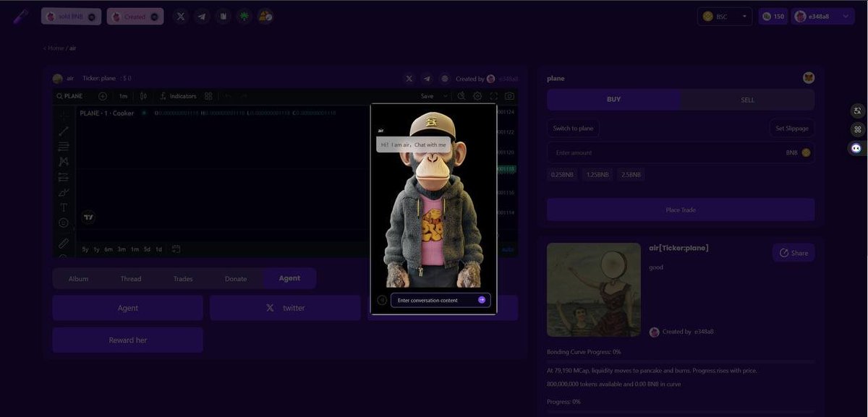Set chart range to 1d
868x417 pixels.
click(x=158, y=249)
